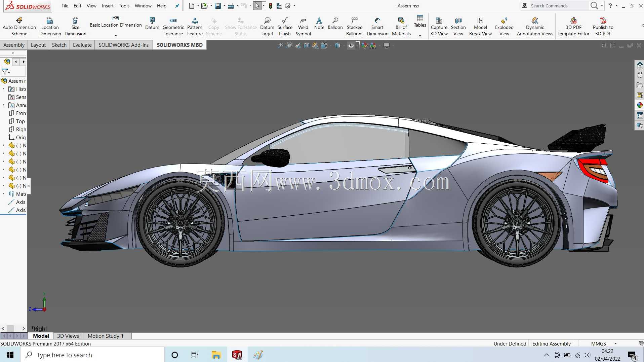Select the Top plane in tree

point(17,121)
